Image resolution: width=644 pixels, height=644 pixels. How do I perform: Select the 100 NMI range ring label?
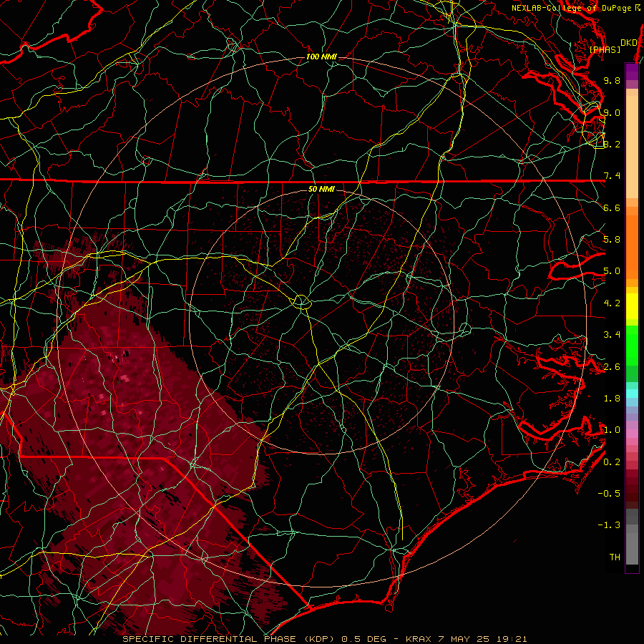321,57
